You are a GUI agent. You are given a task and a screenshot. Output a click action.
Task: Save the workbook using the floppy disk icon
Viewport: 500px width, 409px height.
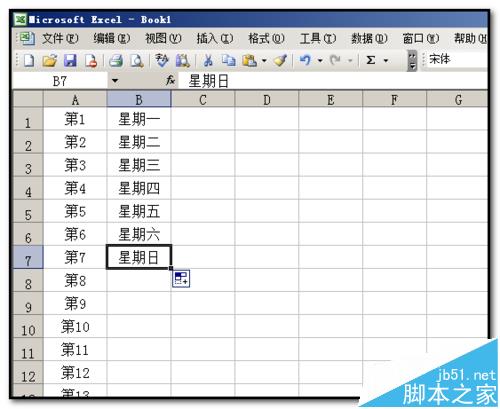tap(70, 61)
